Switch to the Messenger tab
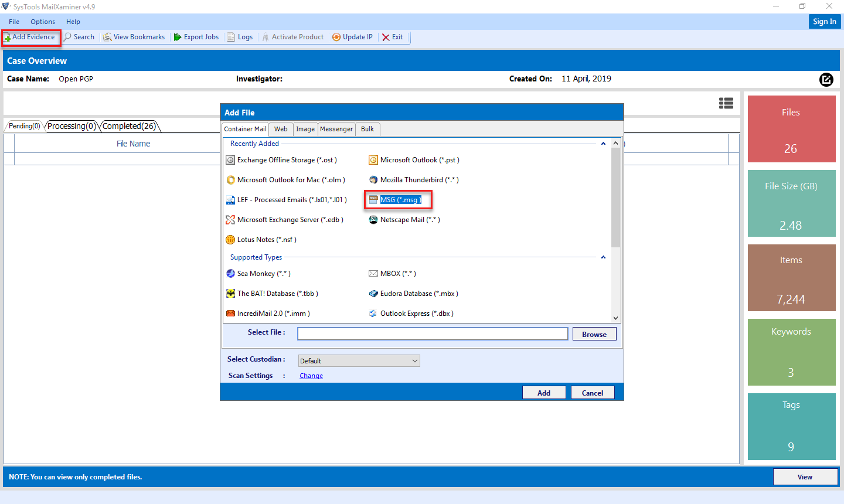The image size is (844, 504). tap(336, 129)
